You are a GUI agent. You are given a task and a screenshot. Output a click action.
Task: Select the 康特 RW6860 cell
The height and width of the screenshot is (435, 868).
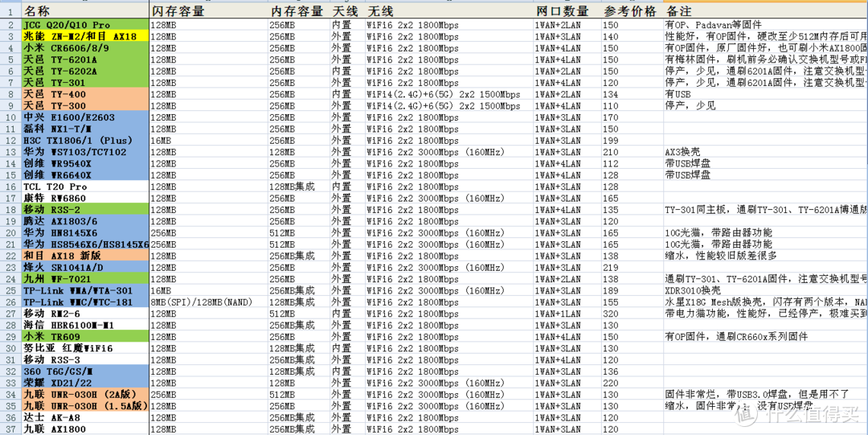click(85, 199)
